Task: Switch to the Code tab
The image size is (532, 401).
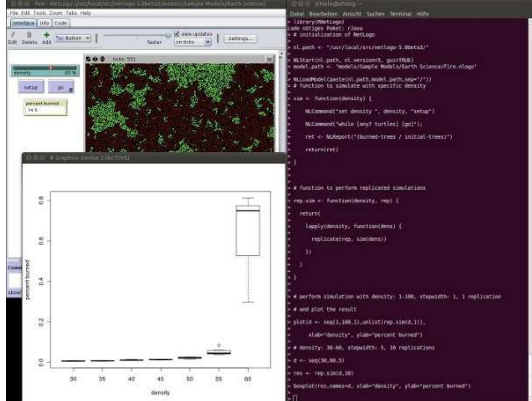Action: [60, 23]
